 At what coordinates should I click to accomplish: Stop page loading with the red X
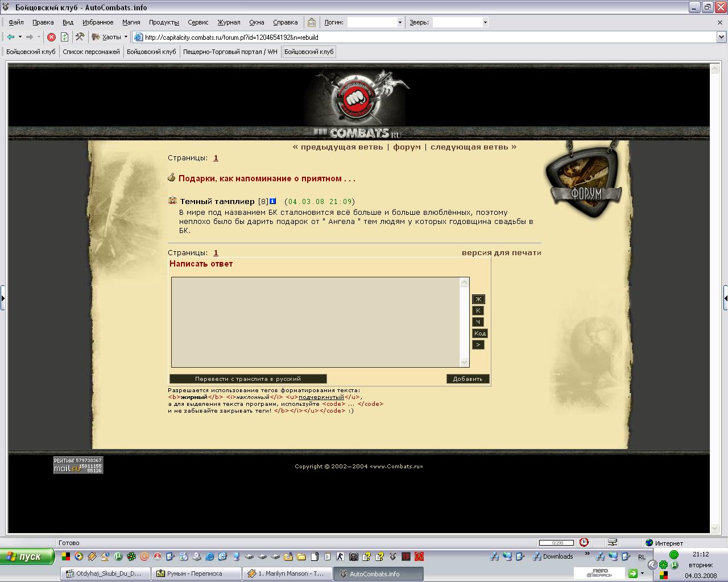(x=51, y=37)
